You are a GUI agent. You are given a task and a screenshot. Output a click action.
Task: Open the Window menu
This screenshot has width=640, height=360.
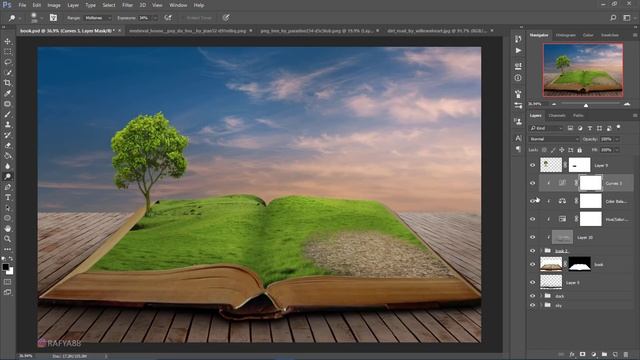tap(178, 5)
